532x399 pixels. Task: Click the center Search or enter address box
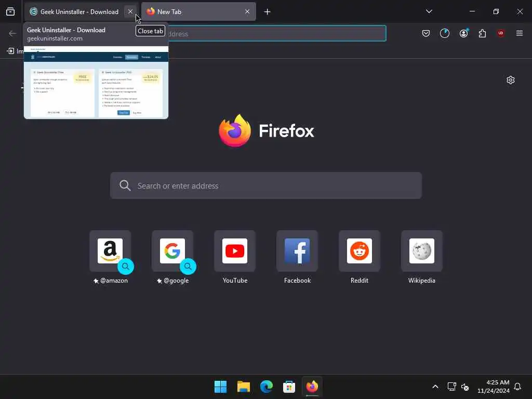click(x=266, y=185)
